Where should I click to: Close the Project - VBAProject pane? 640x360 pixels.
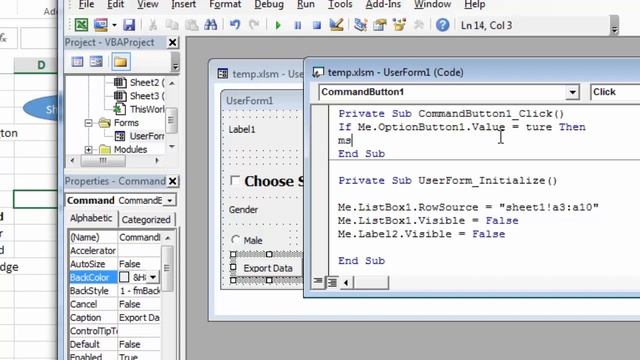coord(173,42)
